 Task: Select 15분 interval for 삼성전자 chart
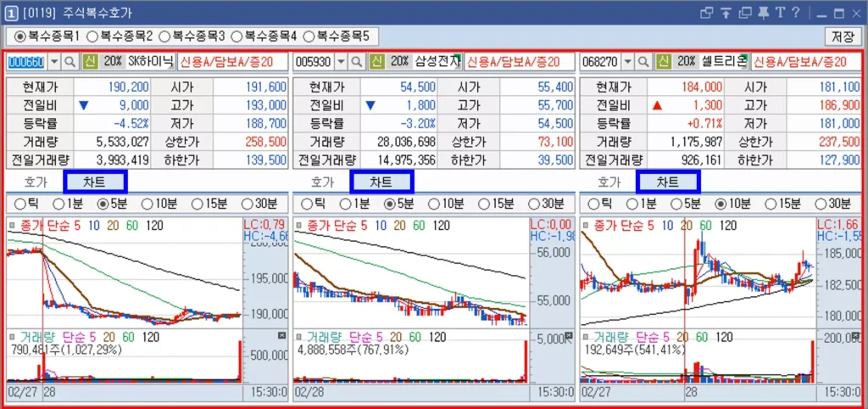click(483, 204)
